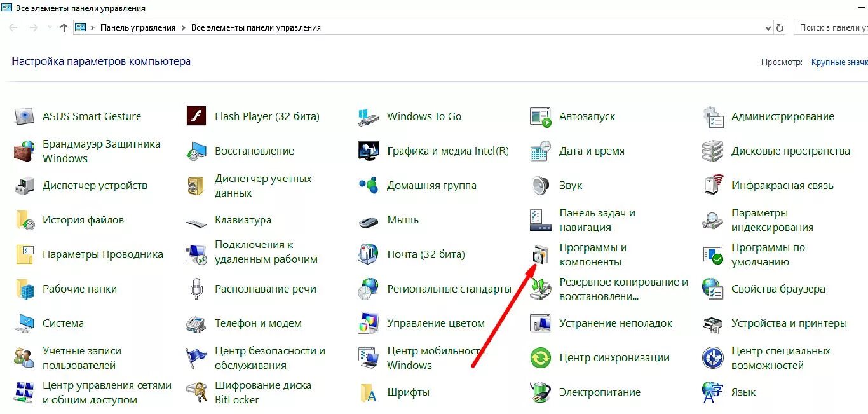The image size is (868, 414).
Task: Open the Автозапуск icon
Action: [541, 116]
